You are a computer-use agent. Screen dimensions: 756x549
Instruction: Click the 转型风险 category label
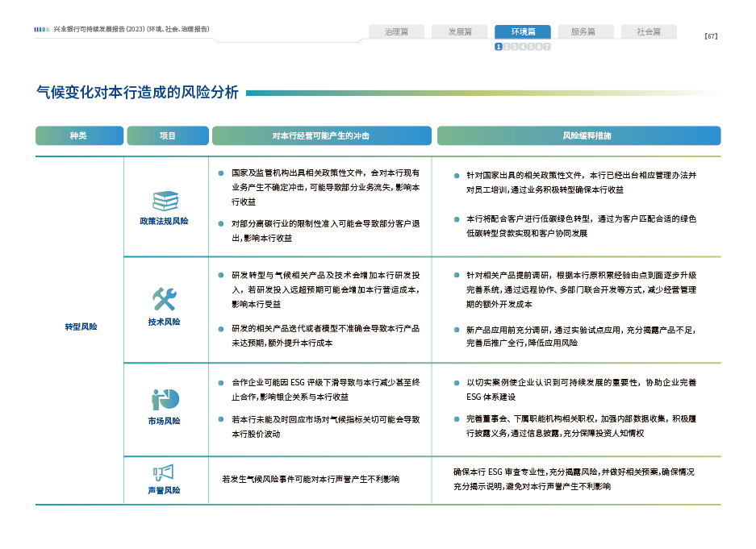coord(79,326)
